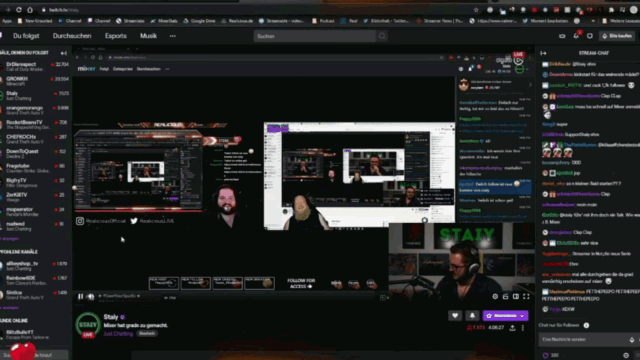Viewport: 640px width, 360px height.
Task: Click the Bits kaufen button
Action: 617,36
